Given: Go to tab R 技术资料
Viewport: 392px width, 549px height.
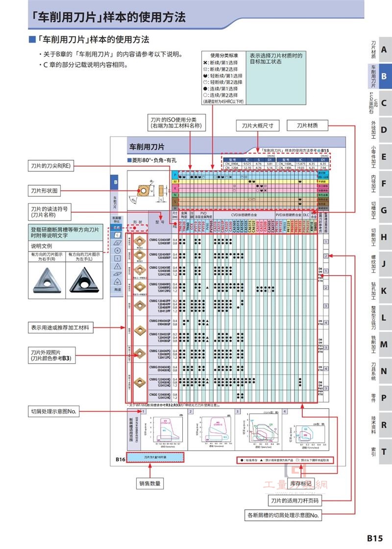Looking at the screenshot, I should (381, 425).
